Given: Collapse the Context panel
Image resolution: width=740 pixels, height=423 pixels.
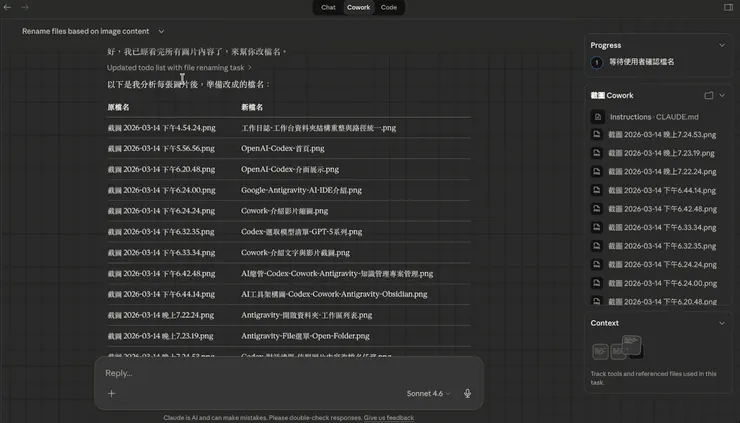Looking at the screenshot, I should coord(722,323).
